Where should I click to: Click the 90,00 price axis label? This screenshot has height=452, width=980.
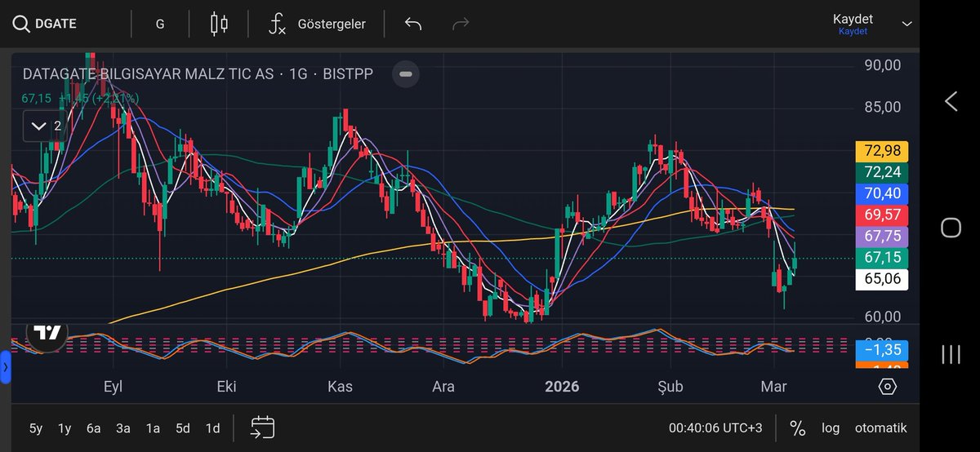pos(882,65)
